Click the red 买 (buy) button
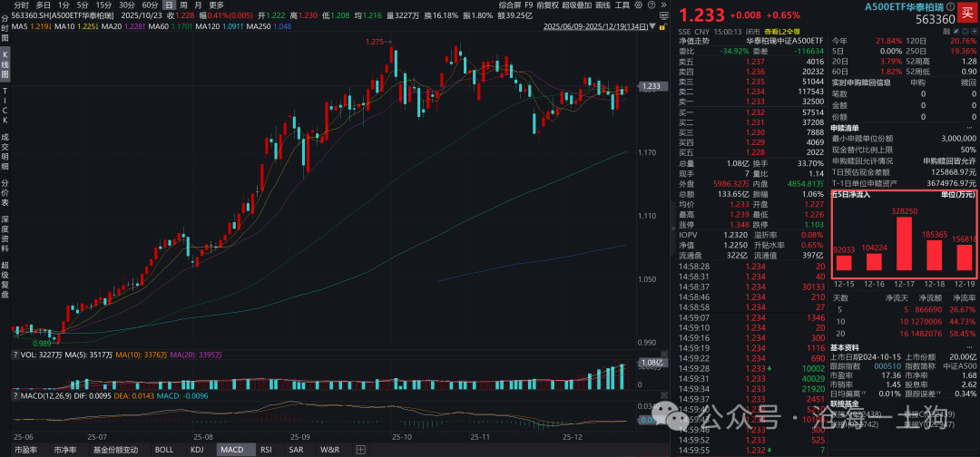The image size is (980, 457). [965, 13]
